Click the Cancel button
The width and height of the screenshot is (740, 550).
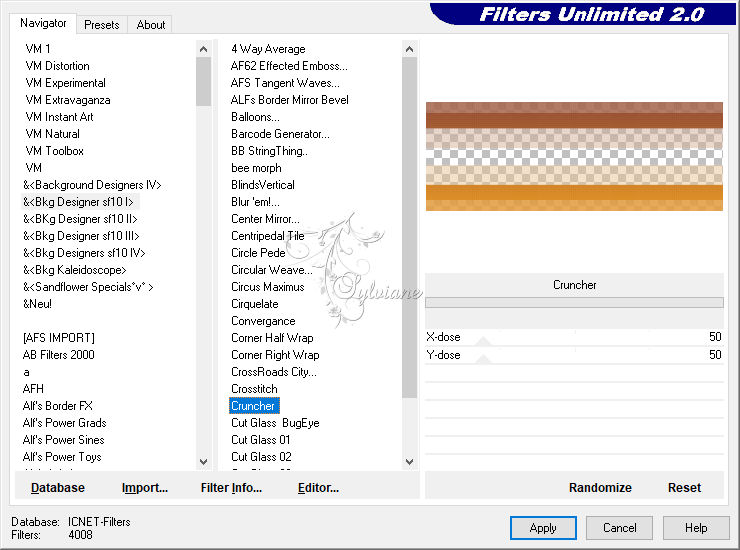pos(619,528)
